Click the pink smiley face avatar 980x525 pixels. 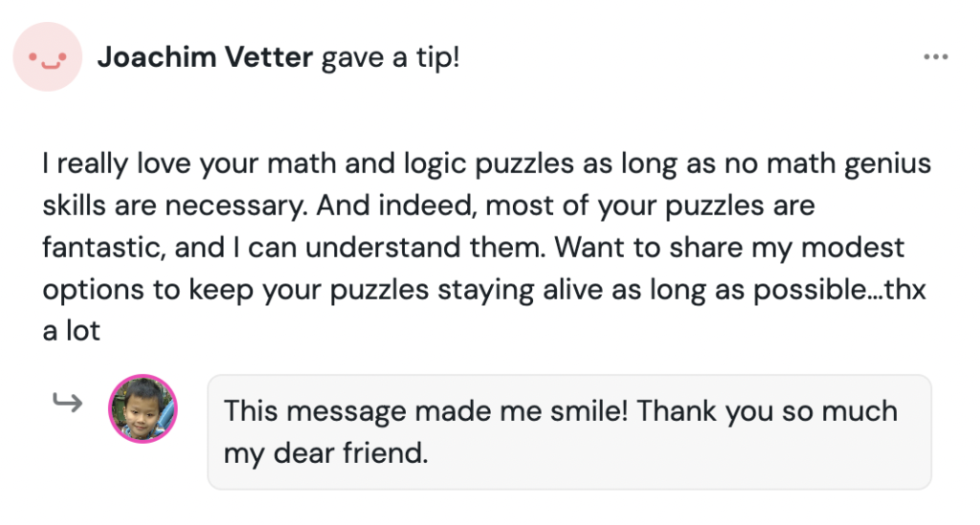pyautogui.click(x=46, y=58)
